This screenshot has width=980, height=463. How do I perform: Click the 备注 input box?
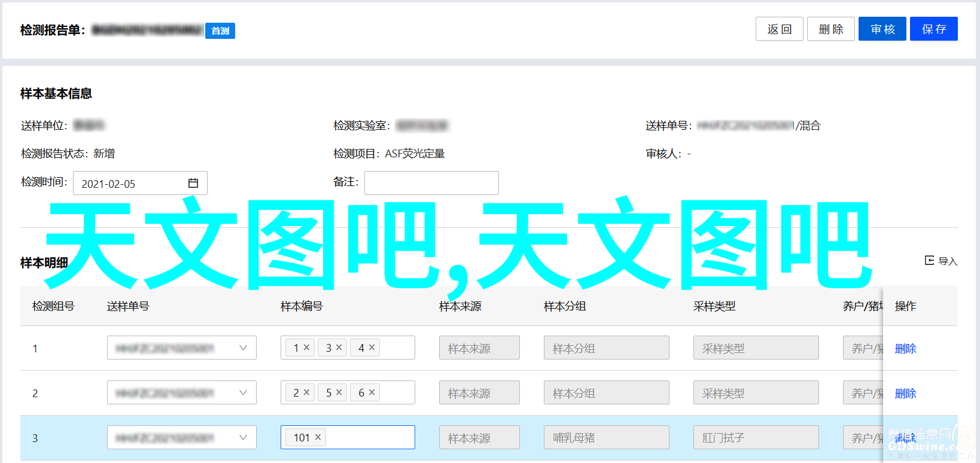pos(431,183)
